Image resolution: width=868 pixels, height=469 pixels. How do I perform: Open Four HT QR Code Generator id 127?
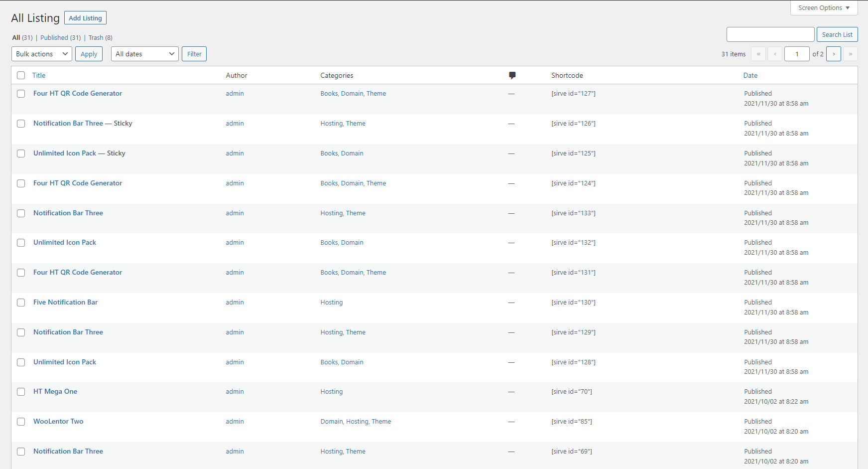[x=78, y=93]
